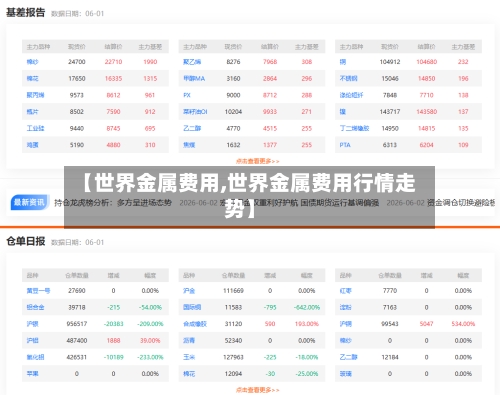
Task: Select settlement price value 104680
Action: tap(426, 62)
